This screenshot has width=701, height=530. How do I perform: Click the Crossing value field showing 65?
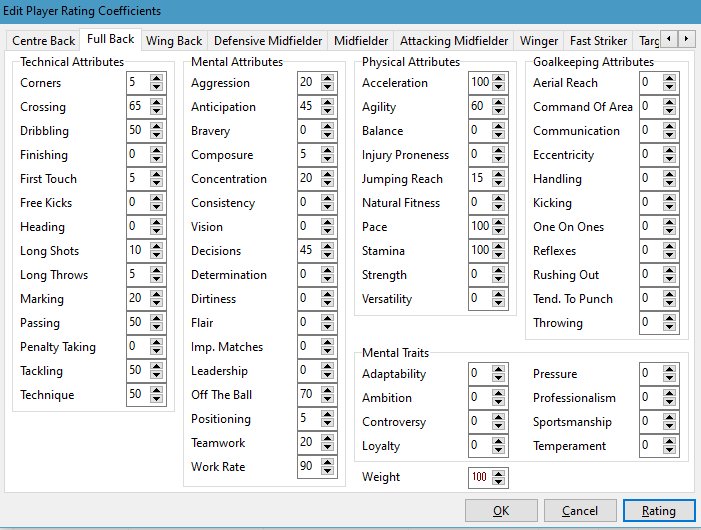point(139,107)
